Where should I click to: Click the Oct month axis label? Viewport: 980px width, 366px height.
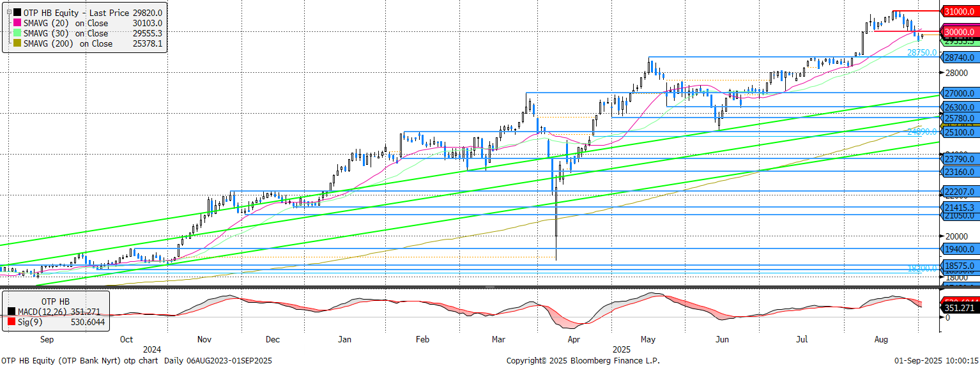126,340
